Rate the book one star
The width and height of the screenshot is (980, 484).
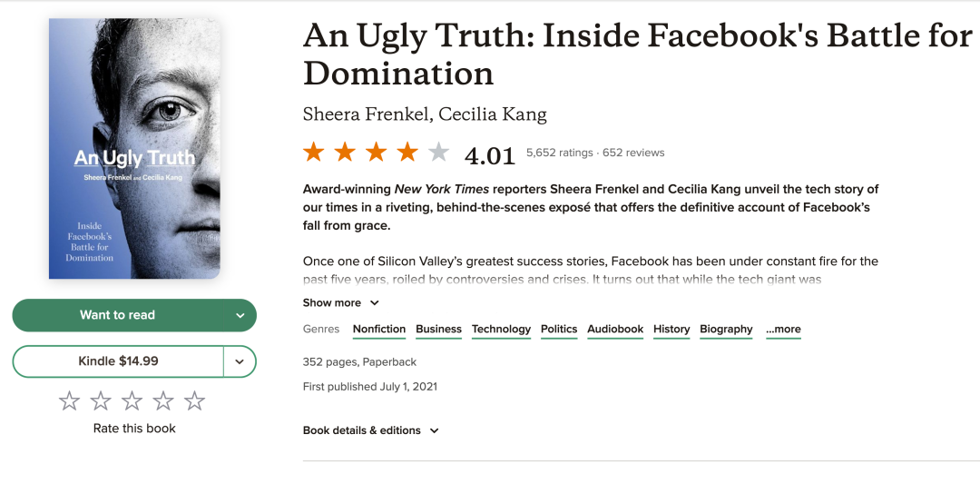[x=69, y=400]
